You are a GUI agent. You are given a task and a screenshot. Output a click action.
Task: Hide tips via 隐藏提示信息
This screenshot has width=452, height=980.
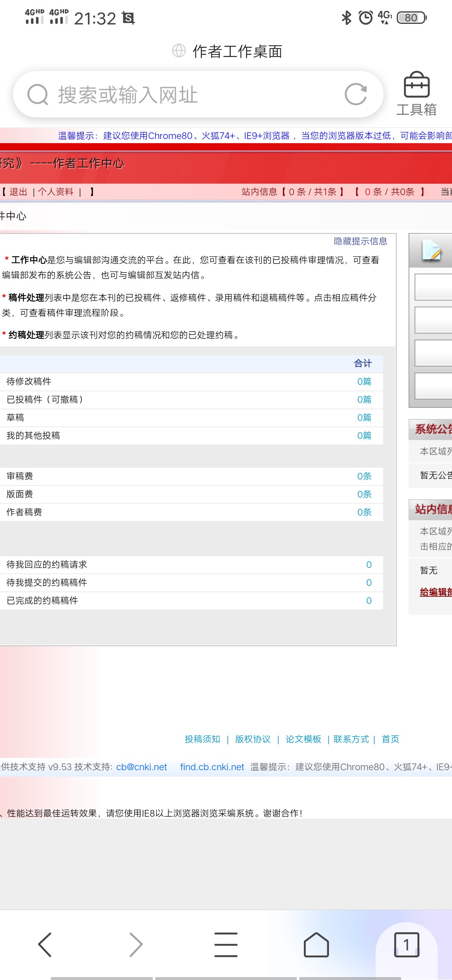click(x=360, y=241)
